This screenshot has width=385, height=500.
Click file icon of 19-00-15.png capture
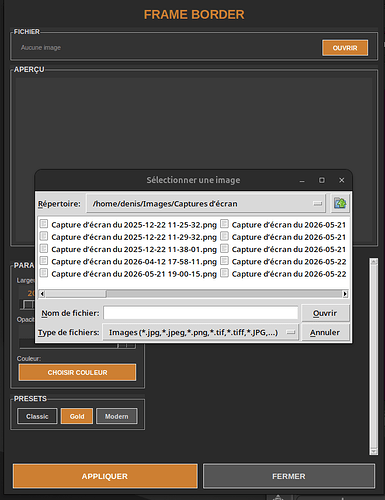tap(44, 273)
